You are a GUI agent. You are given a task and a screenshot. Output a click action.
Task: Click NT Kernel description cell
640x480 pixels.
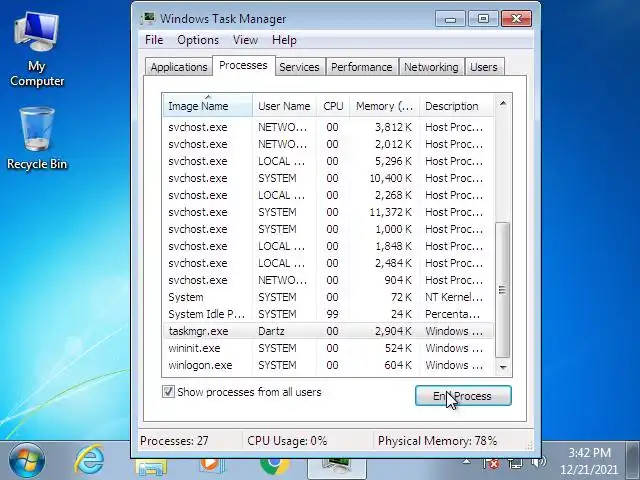tap(454, 297)
